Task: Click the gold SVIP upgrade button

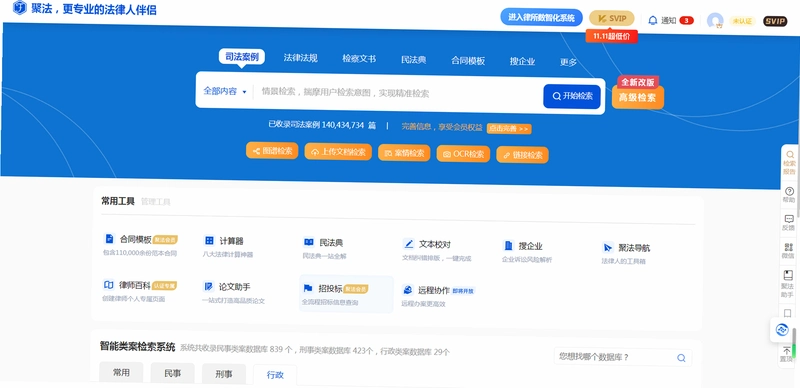Action: (612, 18)
